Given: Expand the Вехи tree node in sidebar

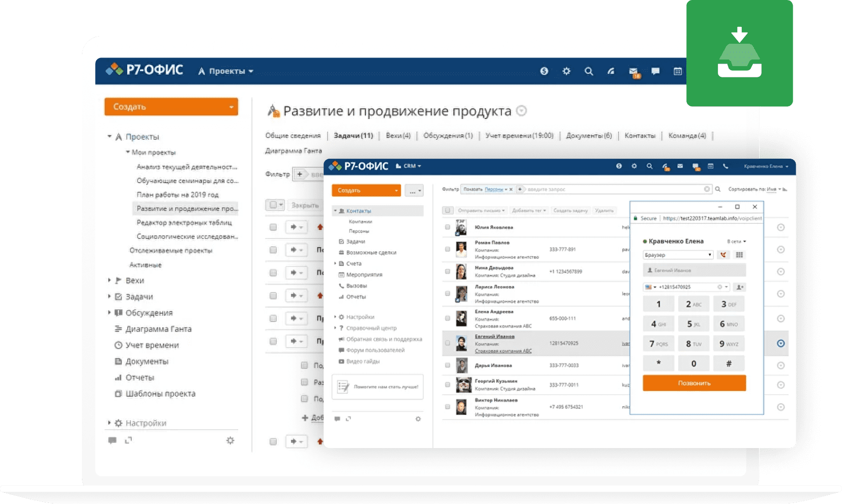Looking at the screenshot, I should [109, 280].
